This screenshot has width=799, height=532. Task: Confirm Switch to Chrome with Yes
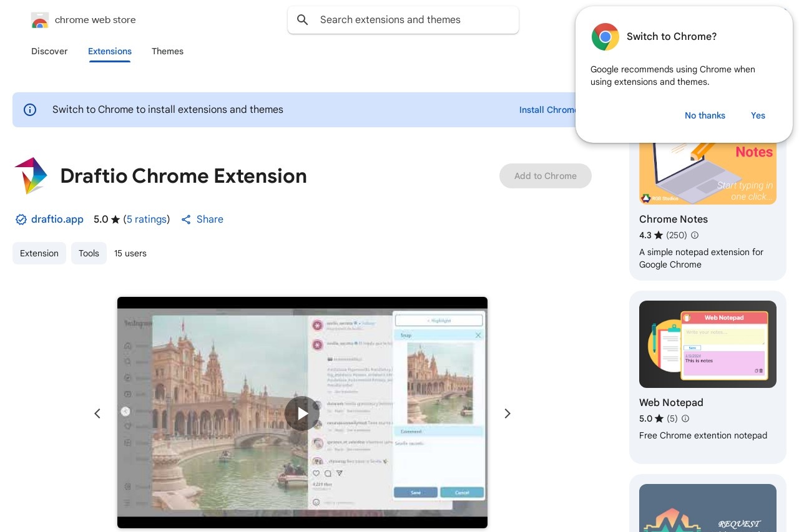[758, 115]
